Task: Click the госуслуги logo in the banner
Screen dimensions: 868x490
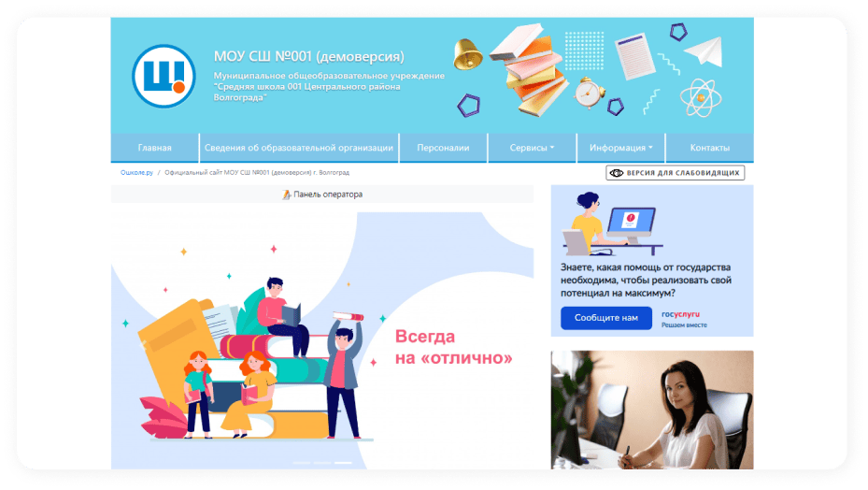Action: tap(681, 316)
